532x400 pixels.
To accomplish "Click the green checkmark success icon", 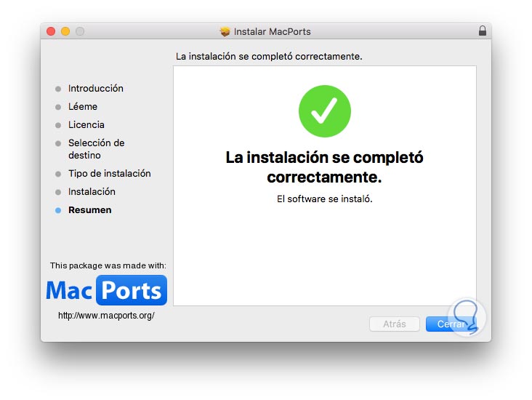I will coord(325,111).
